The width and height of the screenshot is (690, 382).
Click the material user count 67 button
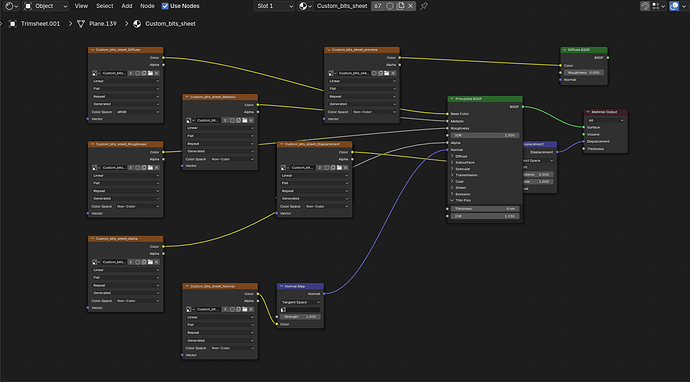378,6
